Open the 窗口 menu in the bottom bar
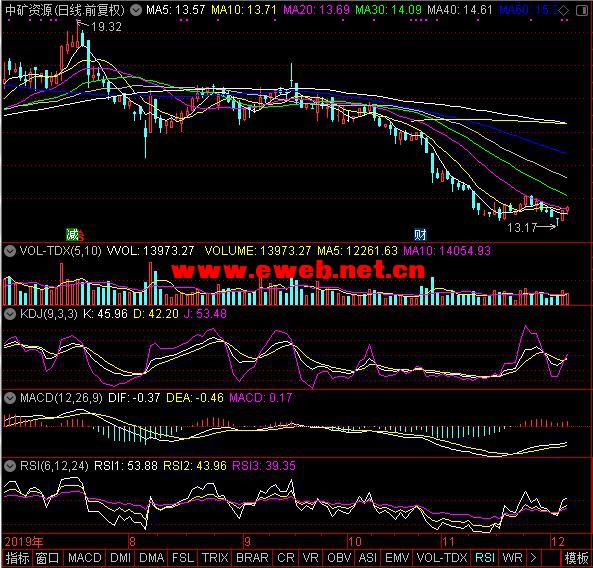 point(48,558)
